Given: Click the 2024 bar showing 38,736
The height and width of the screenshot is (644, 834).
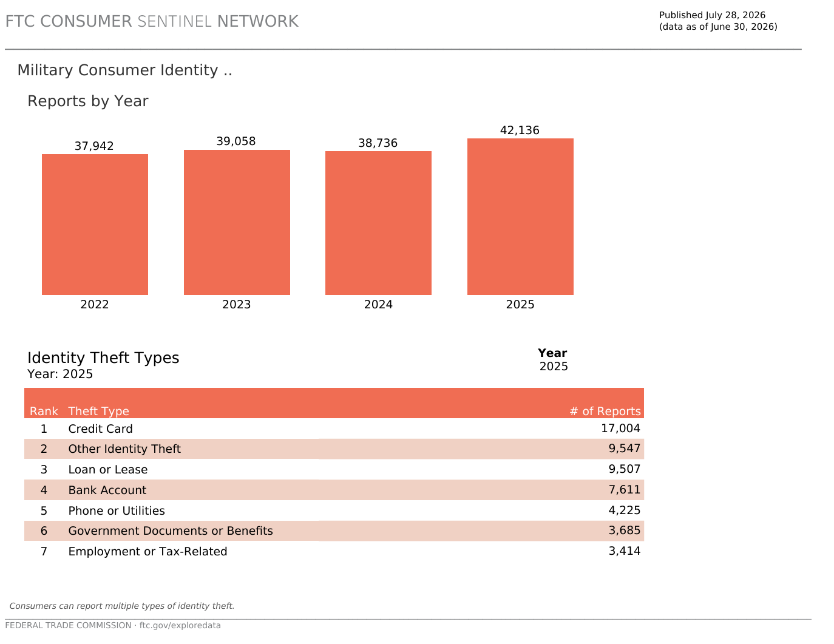Looking at the screenshot, I should click(378, 223).
